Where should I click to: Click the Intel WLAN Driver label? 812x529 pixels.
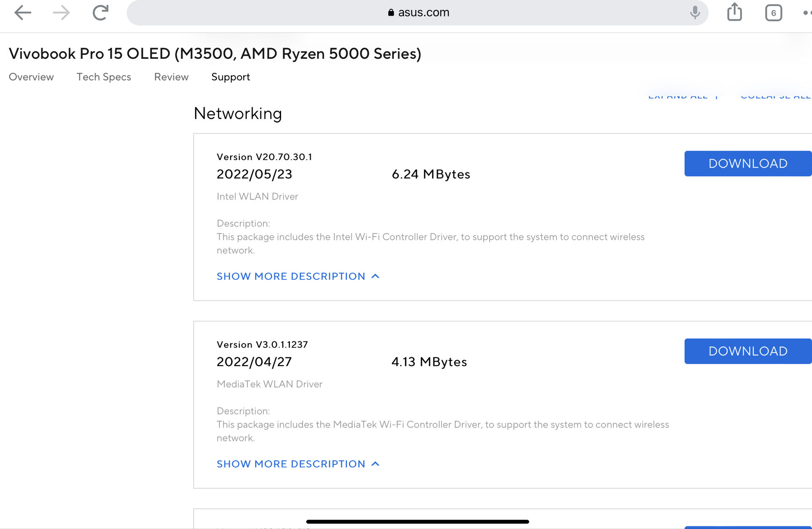point(257,196)
